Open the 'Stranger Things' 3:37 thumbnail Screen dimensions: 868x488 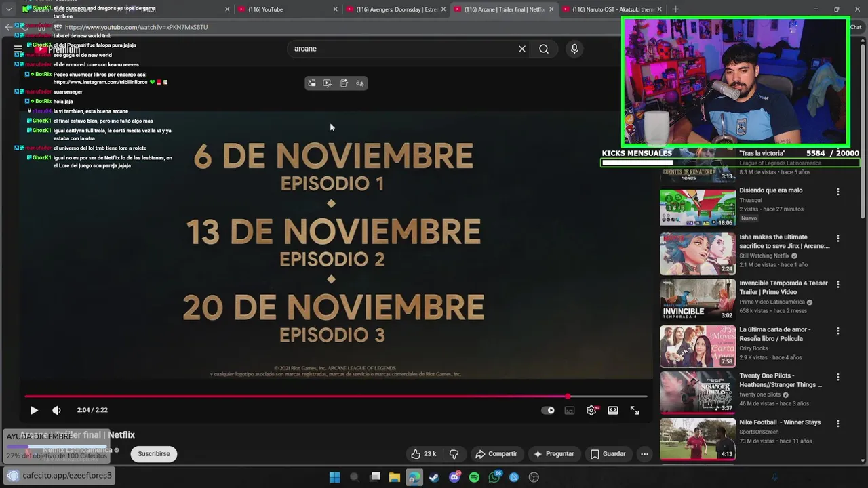pyautogui.click(x=698, y=392)
